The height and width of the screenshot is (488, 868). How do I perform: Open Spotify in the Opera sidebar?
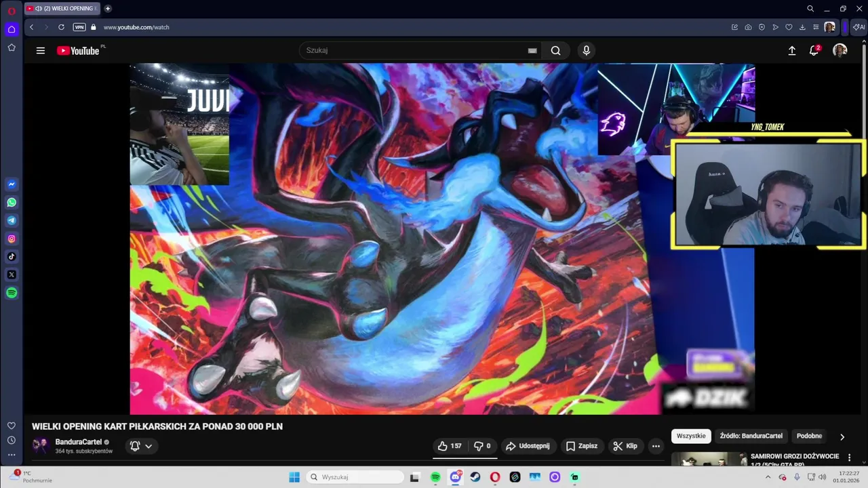pyautogui.click(x=12, y=293)
